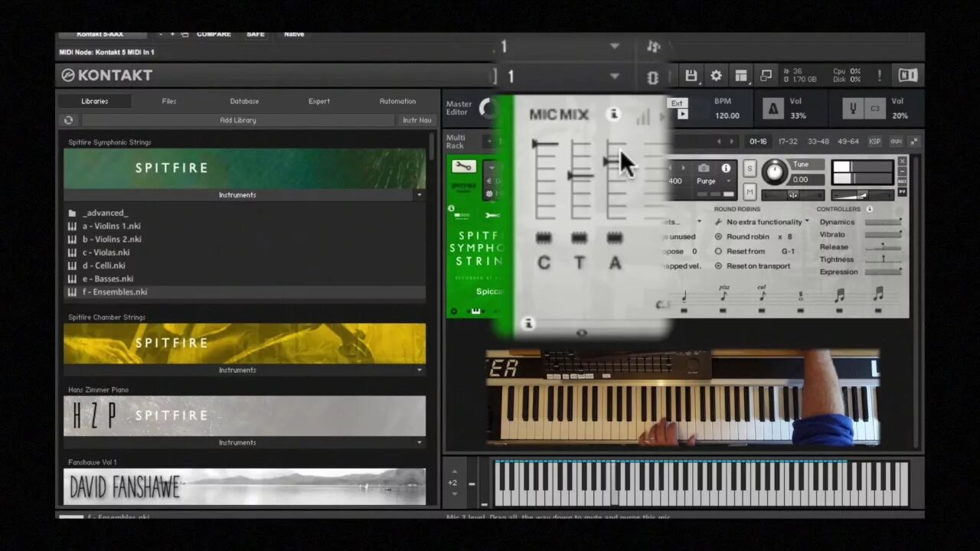
Task: Click the exclamation warning icon
Action: pyautogui.click(x=880, y=75)
